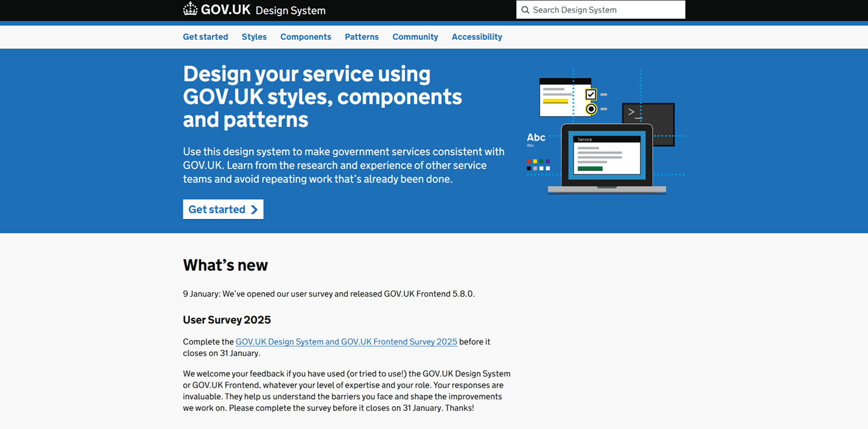Click the main 'Design your service' headline

pyautogui.click(x=322, y=97)
